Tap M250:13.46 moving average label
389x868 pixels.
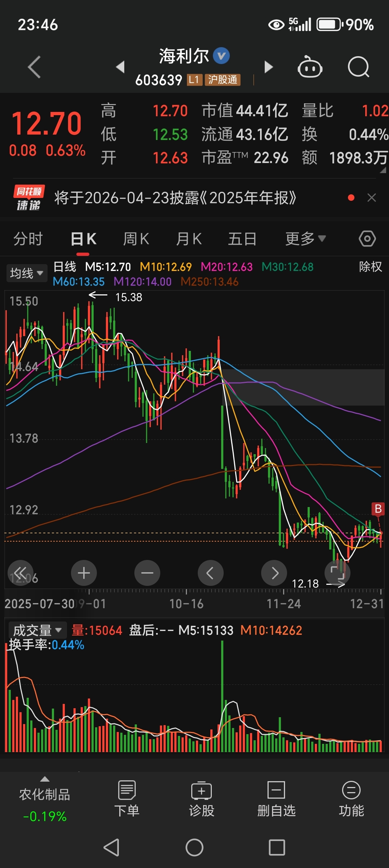[x=210, y=281]
